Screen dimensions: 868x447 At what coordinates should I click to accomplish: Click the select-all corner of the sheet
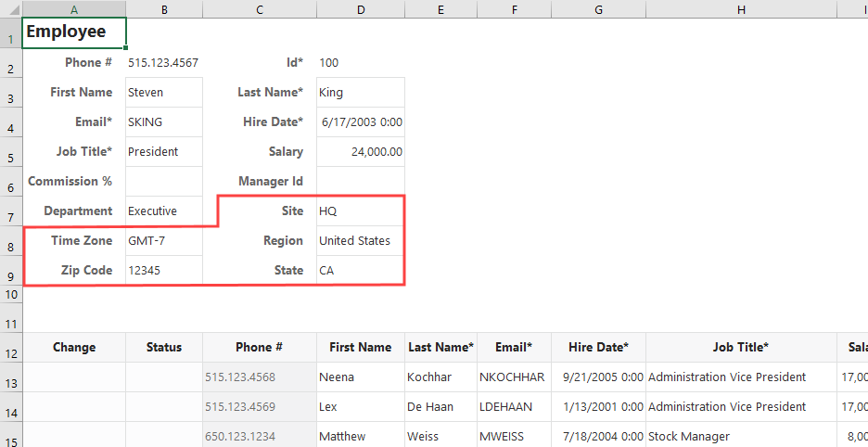point(10,8)
